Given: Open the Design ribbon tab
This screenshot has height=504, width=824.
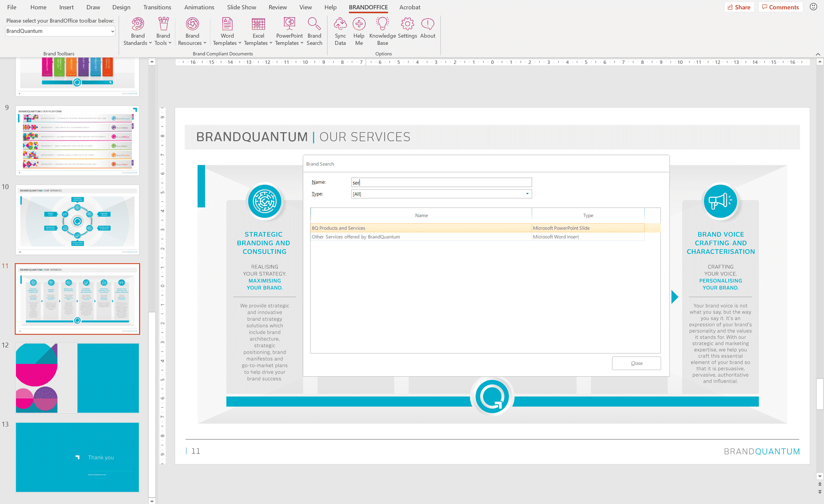Looking at the screenshot, I should click(122, 7).
